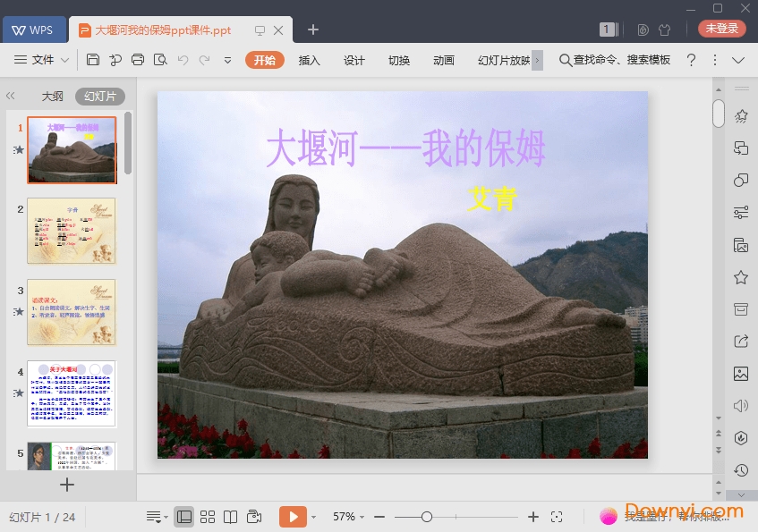Click the Save icon in quick access toolbar

click(94, 60)
